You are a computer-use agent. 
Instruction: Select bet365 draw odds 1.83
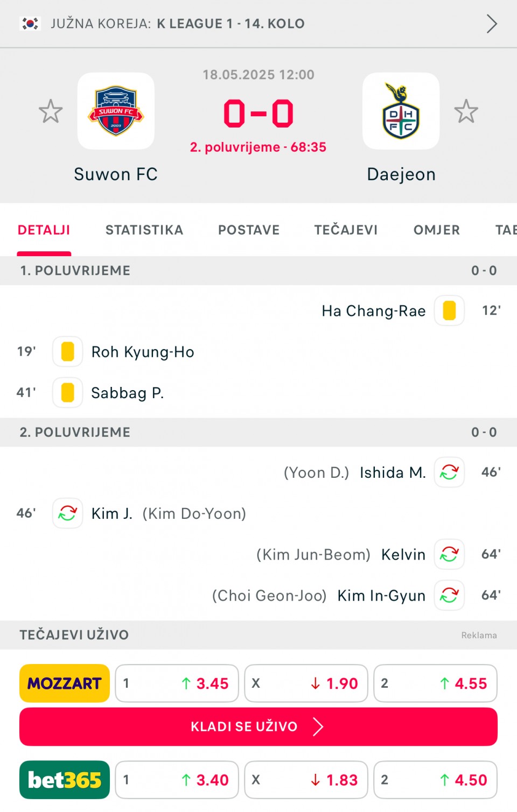[306, 780]
